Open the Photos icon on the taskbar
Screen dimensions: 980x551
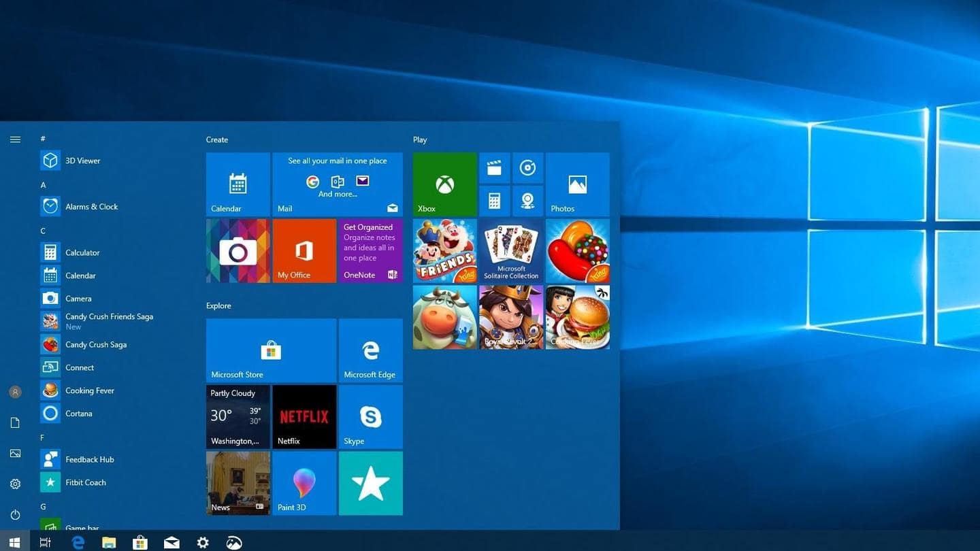[234, 542]
